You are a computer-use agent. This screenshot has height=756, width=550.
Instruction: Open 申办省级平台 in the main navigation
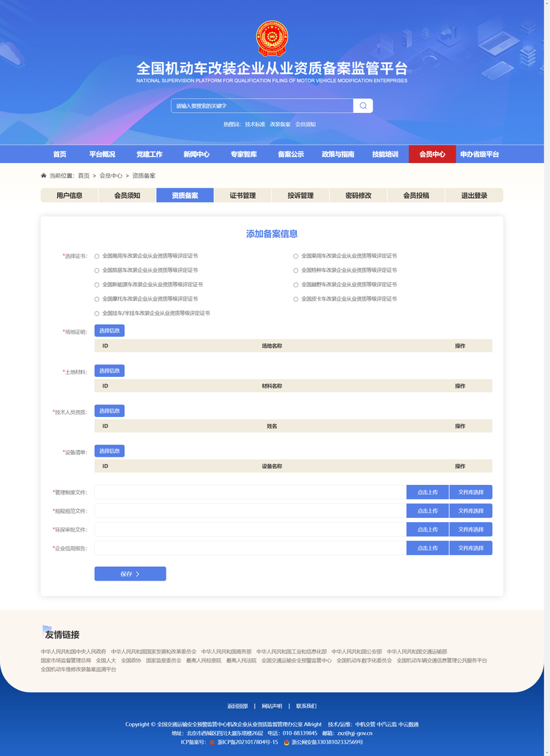coord(480,154)
